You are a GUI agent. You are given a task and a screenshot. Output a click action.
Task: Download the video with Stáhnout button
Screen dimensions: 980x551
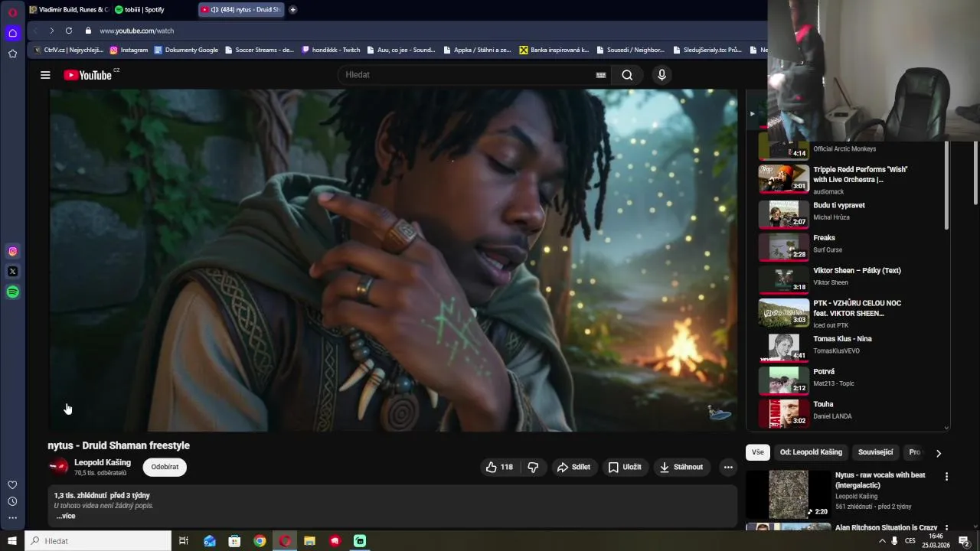681,467
